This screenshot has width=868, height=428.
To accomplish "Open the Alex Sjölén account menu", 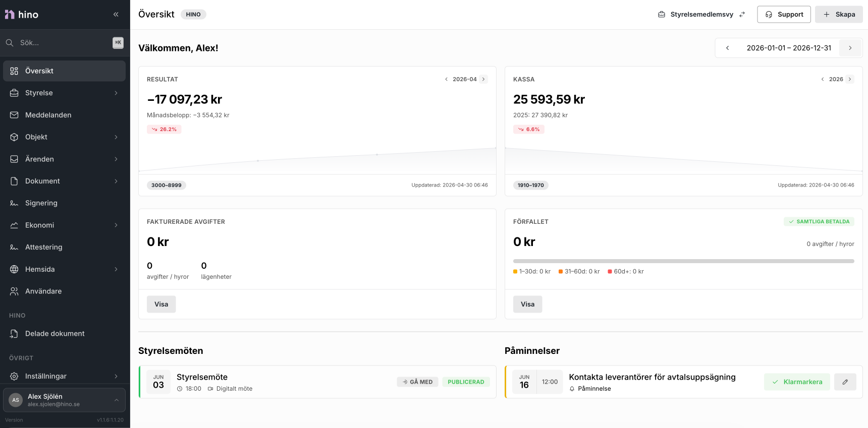I will (64, 400).
